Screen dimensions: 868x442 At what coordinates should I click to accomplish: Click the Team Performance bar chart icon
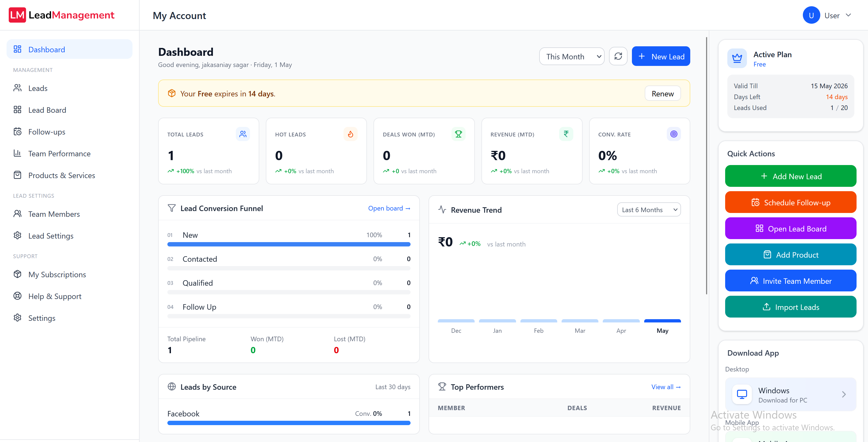click(x=17, y=153)
